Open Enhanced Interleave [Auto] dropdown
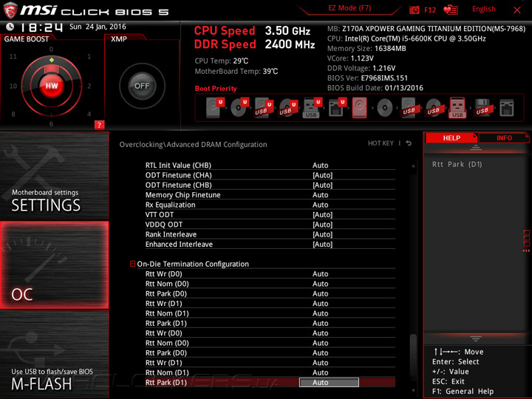532x399 pixels. pyautogui.click(x=322, y=244)
